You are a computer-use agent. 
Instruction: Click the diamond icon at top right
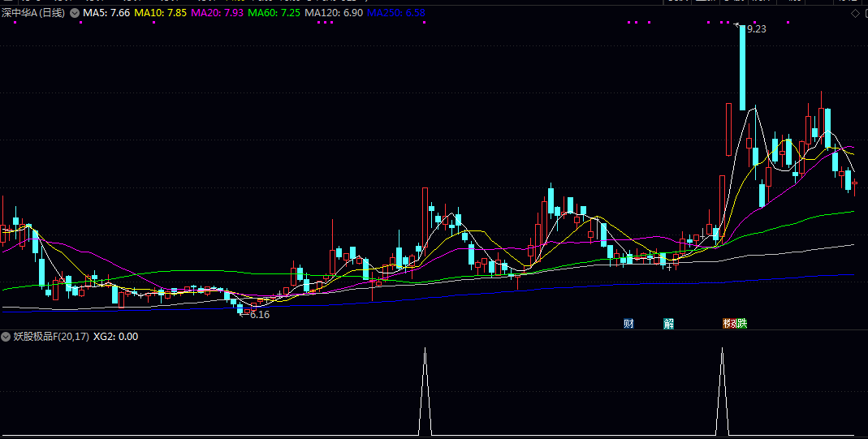(x=855, y=14)
